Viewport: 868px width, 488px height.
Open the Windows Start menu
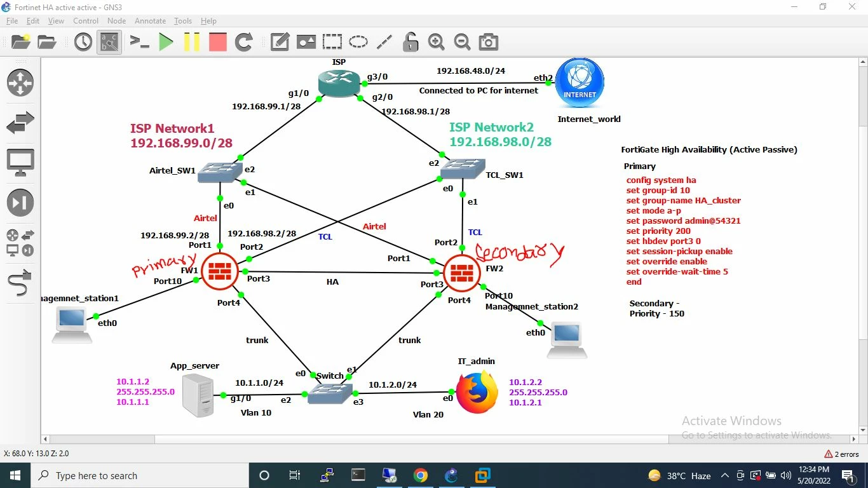pos(15,475)
